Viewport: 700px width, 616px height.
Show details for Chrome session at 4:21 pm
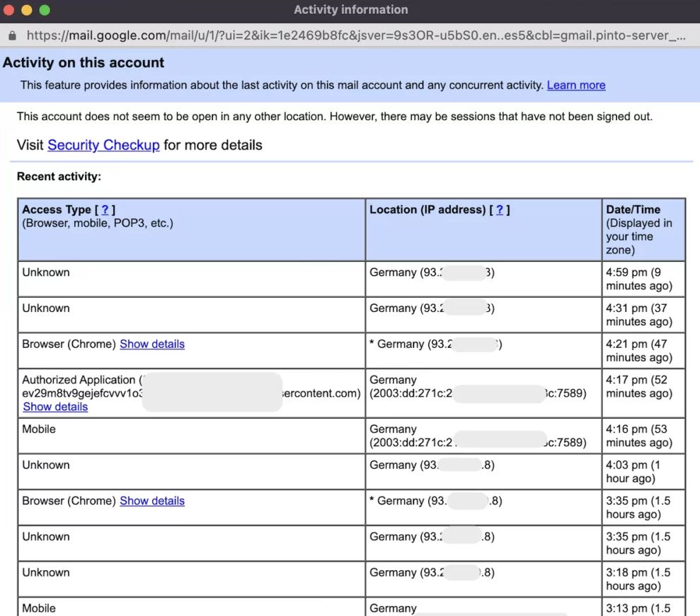151,344
